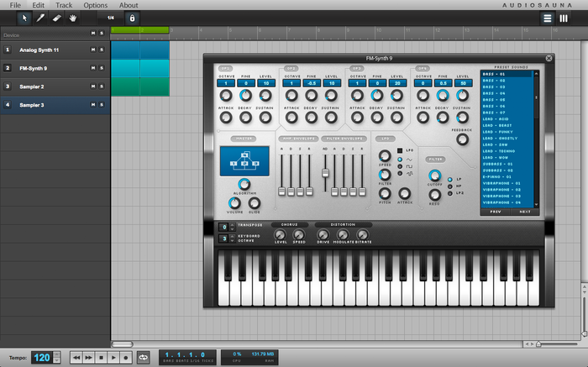Image resolution: width=588 pixels, height=367 pixels.
Task: Select the eraser tool
Action: tap(57, 17)
